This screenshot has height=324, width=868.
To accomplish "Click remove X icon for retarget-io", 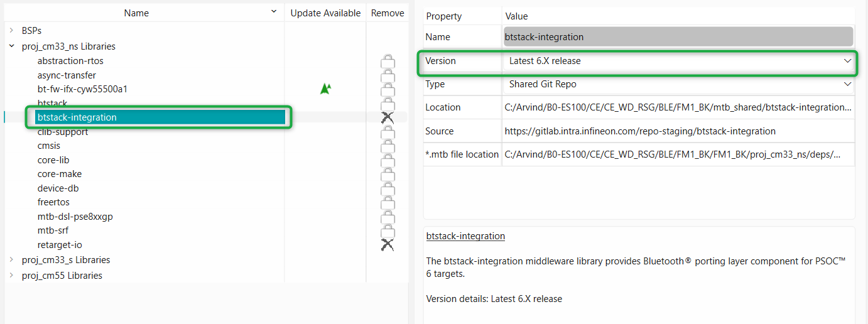I will (388, 245).
